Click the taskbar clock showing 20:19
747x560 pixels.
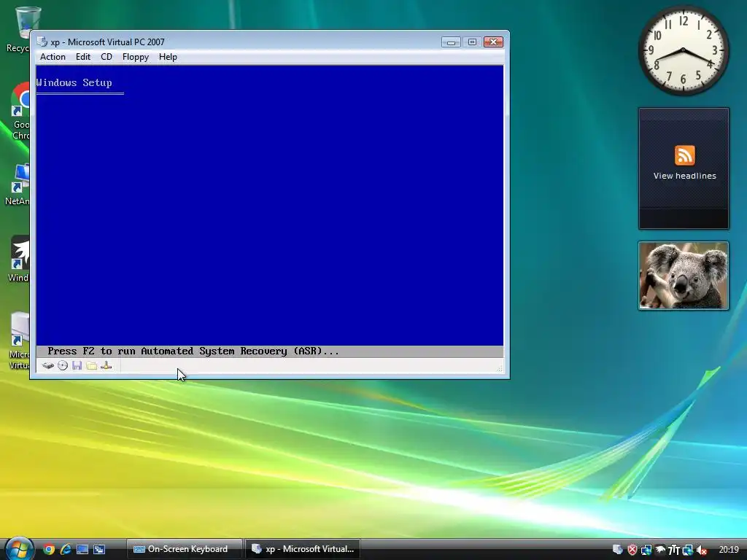729,550
